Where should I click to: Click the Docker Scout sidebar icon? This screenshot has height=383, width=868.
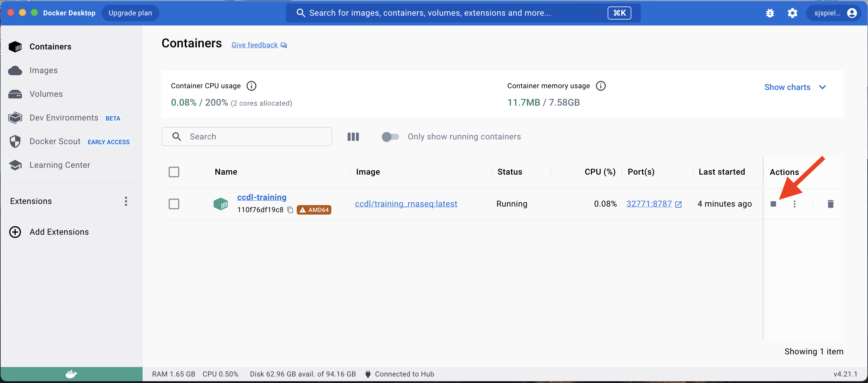[15, 141]
